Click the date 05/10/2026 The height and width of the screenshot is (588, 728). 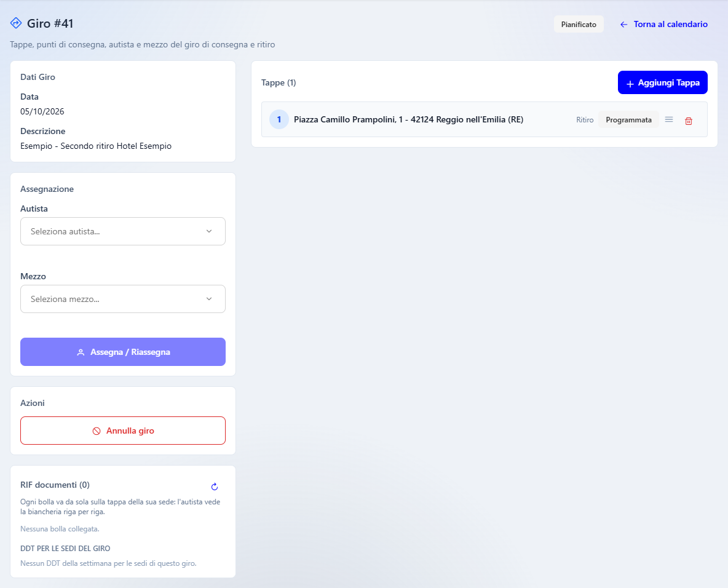42,111
